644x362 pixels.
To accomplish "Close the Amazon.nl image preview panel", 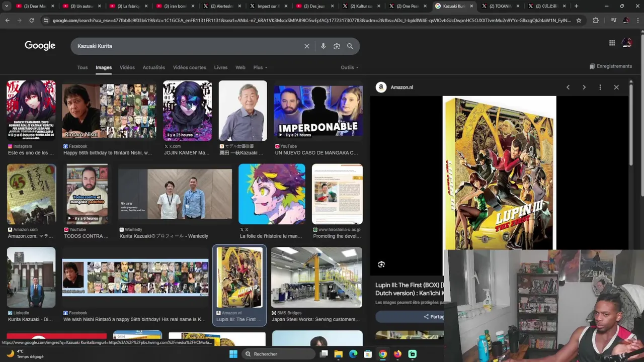I will (616, 87).
